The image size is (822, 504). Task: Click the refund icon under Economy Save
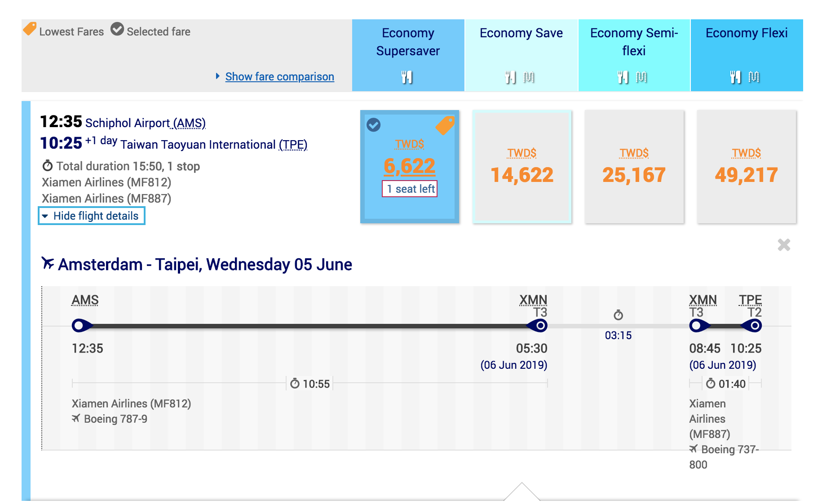[529, 77]
